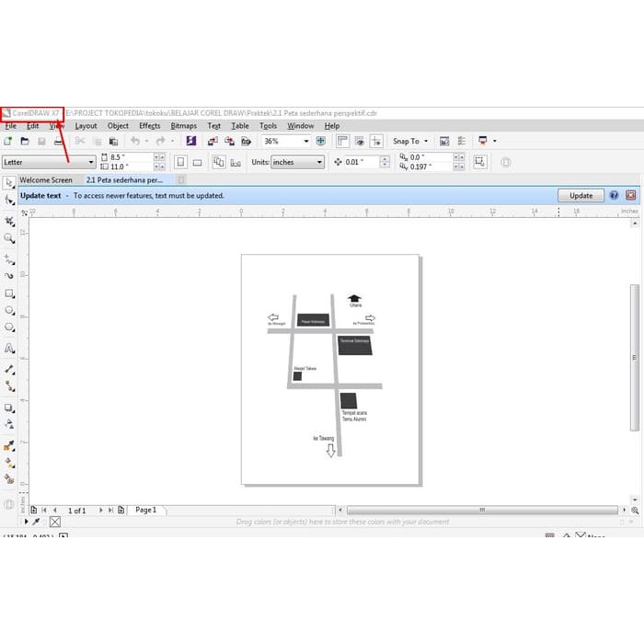
Task: Select the Drop Shadow tool
Action: [x=9, y=408]
